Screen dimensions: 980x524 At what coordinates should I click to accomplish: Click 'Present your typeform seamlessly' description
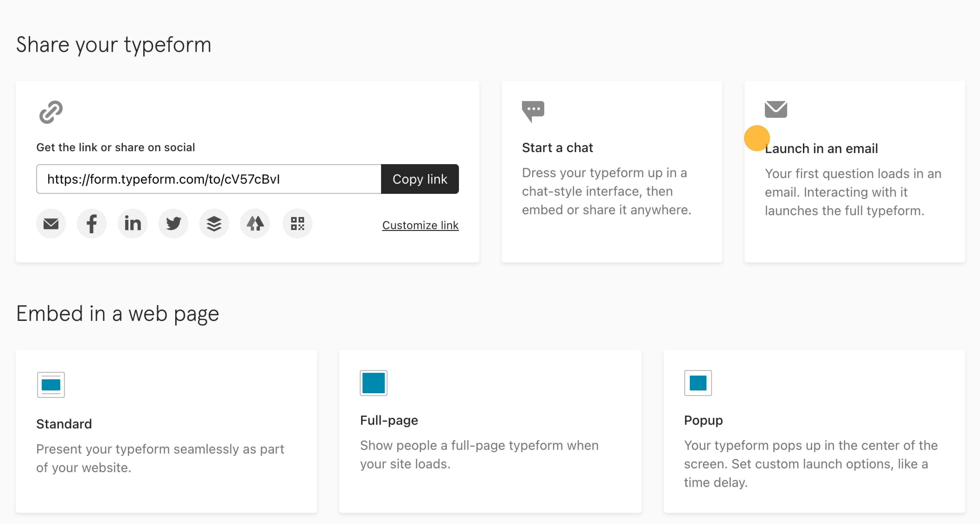[x=160, y=458]
